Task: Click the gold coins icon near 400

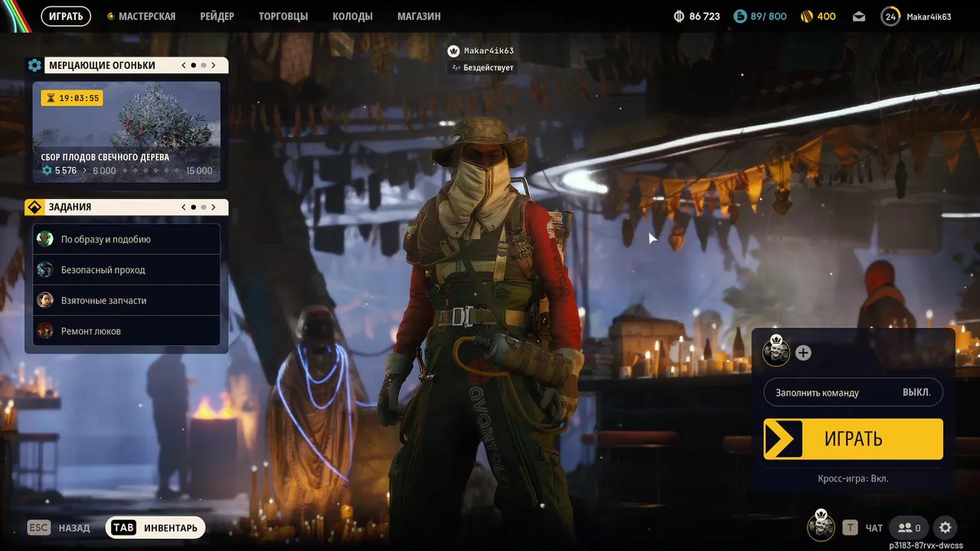Action: click(807, 16)
